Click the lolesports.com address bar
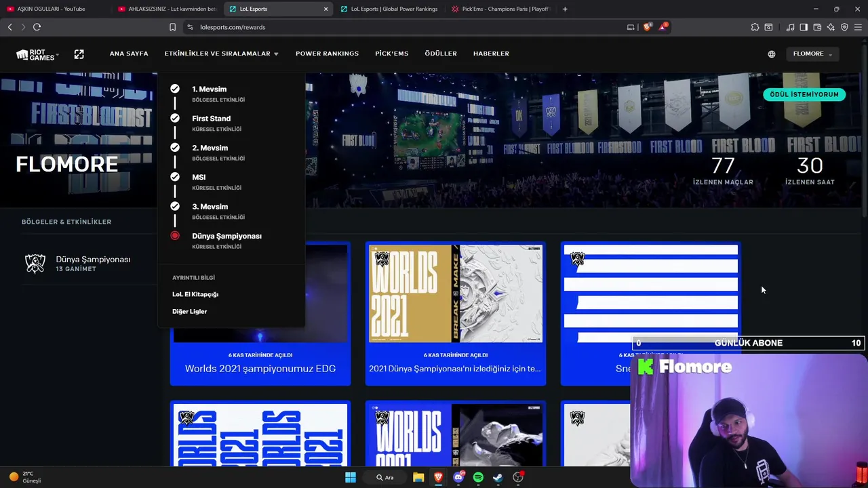 point(407,27)
